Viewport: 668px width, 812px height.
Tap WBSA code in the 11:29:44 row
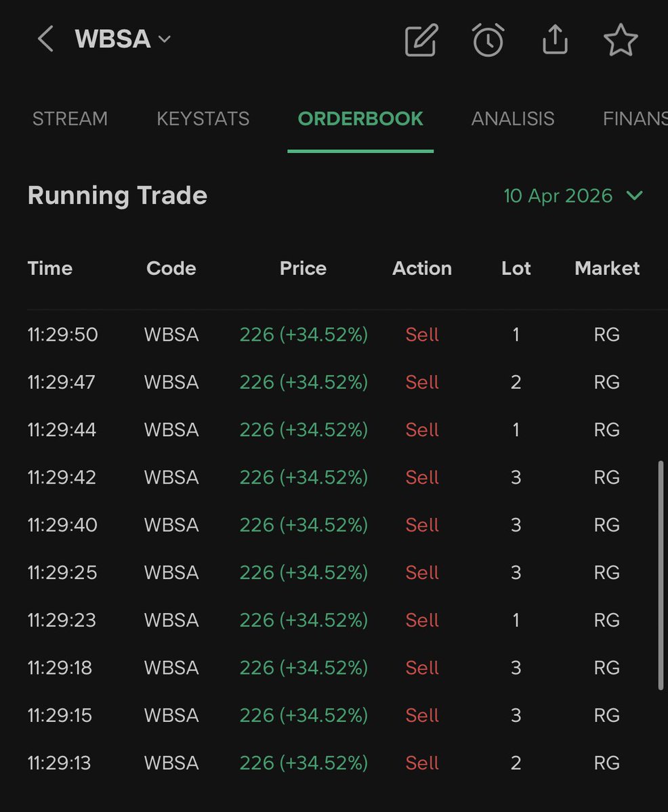[x=171, y=430]
